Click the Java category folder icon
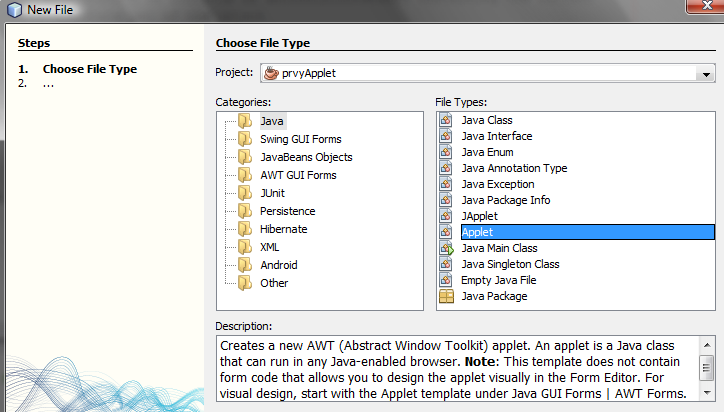Viewport: 724px width, 412px height. click(245, 121)
